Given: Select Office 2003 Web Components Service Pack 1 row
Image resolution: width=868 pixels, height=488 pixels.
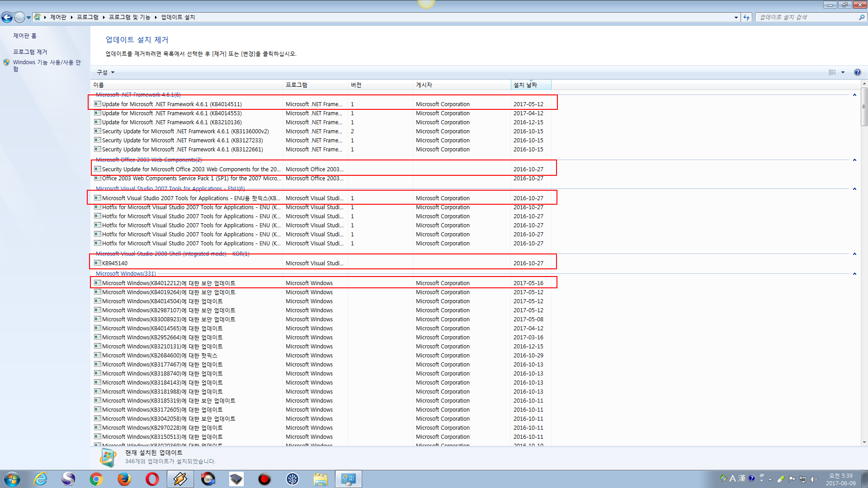Looking at the screenshot, I should point(323,178).
